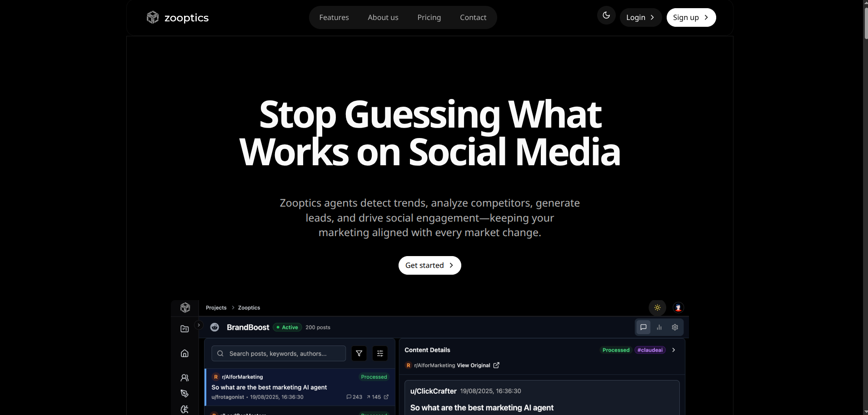The height and width of the screenshot is (415, 868).
Task: Click the user avatar icon
Action: [678, 308]
